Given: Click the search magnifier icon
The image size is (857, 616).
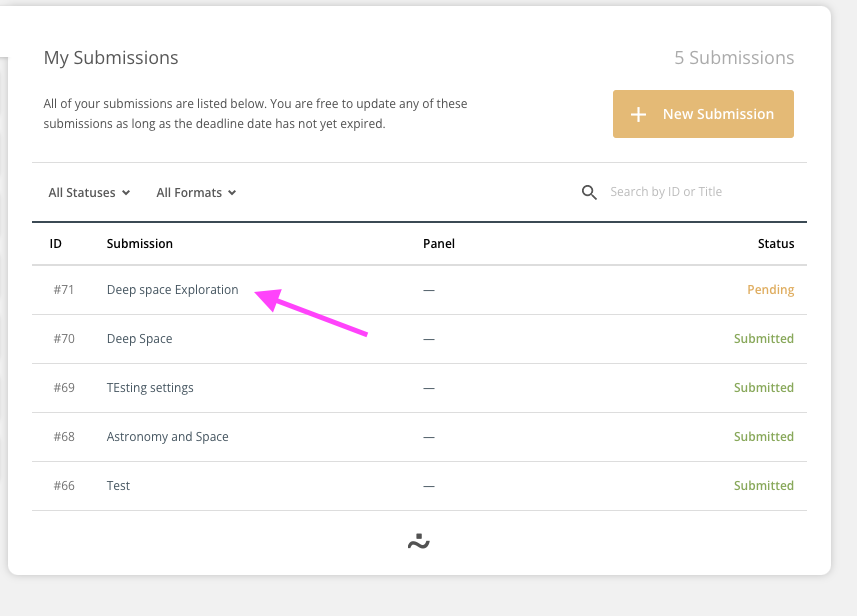Looking at the screenshot, I should tap(589, 192).
